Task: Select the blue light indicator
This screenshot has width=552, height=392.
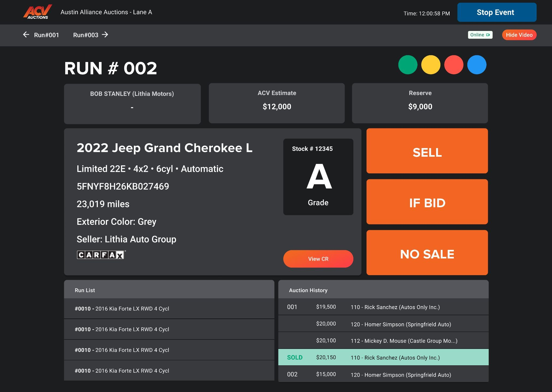Action: 477,65
